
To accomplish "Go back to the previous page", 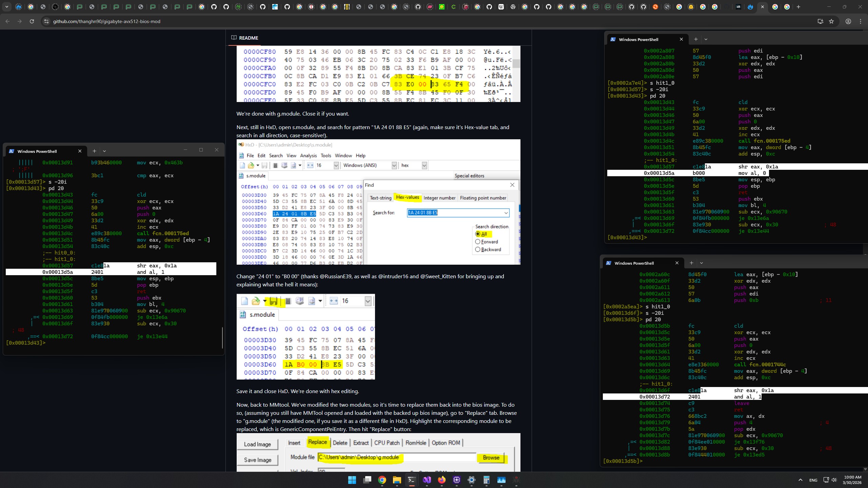I will (x=7, y=21).
